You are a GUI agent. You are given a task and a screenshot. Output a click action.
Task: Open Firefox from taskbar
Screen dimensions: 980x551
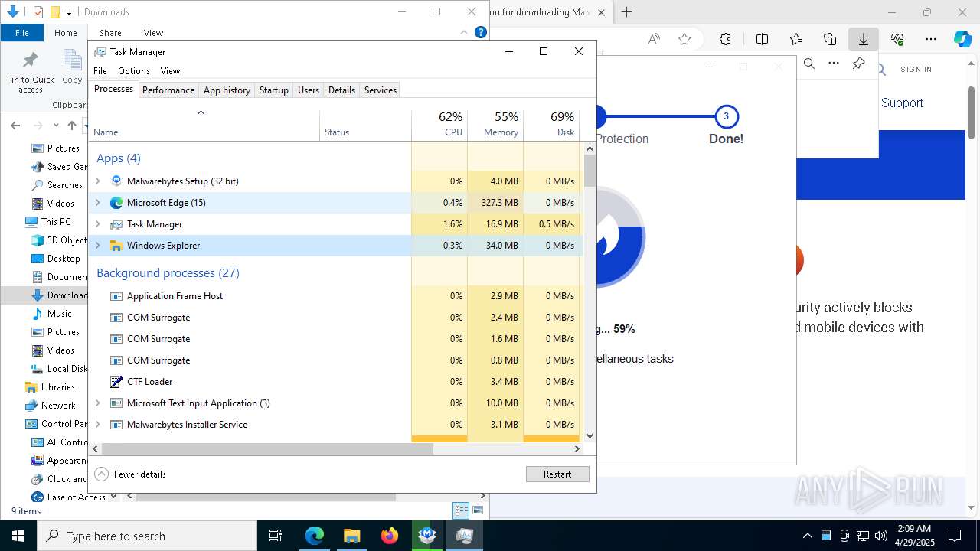click(x=390, y=536)
